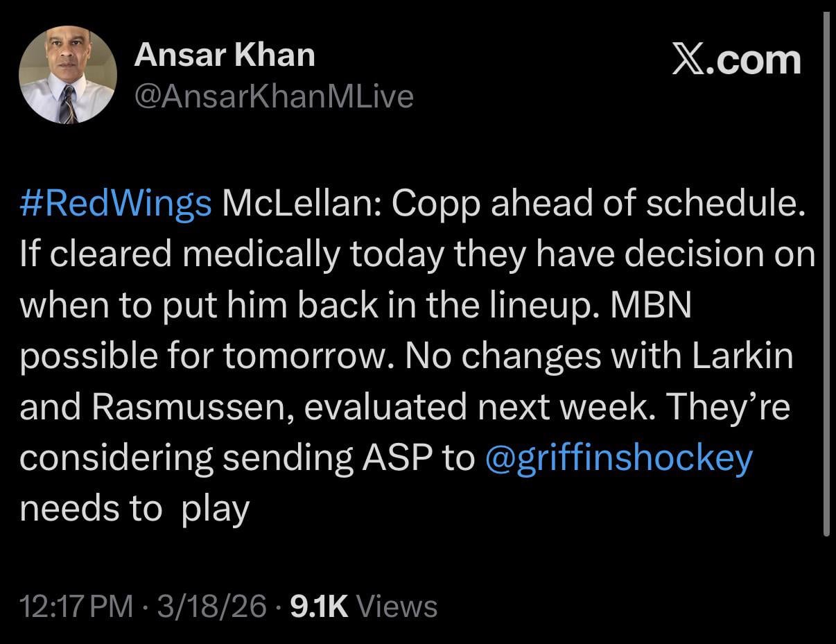Viewport: 836px width, 644px height.
Task: Click Ansar Khan's profile picture
Action: pos(67,75)
